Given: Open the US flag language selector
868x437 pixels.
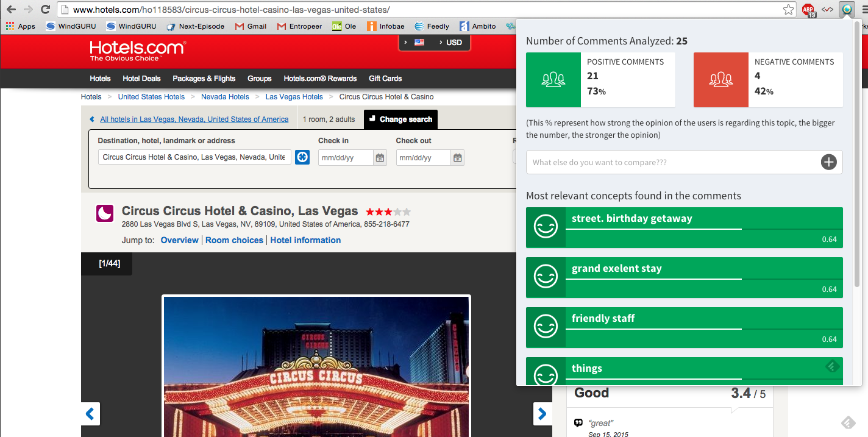Looking at the screenshot, I should (x=414, y=43).
